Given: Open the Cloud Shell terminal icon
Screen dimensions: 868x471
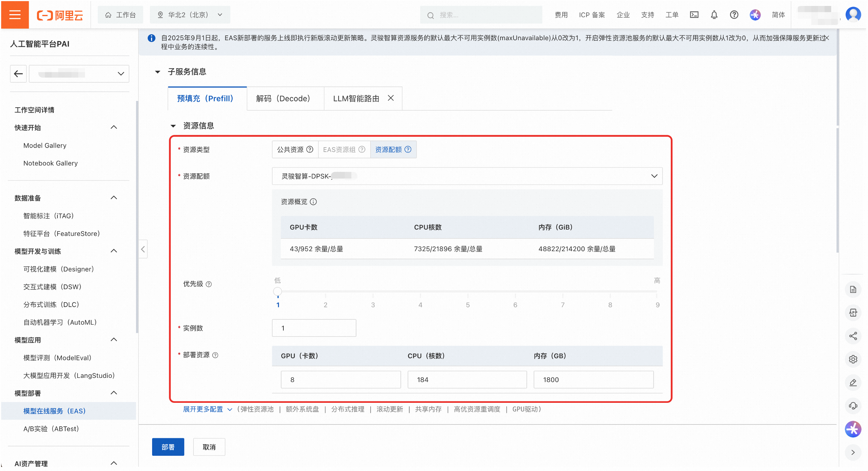Looking at the screenshot, I should (x=694, y=15).
